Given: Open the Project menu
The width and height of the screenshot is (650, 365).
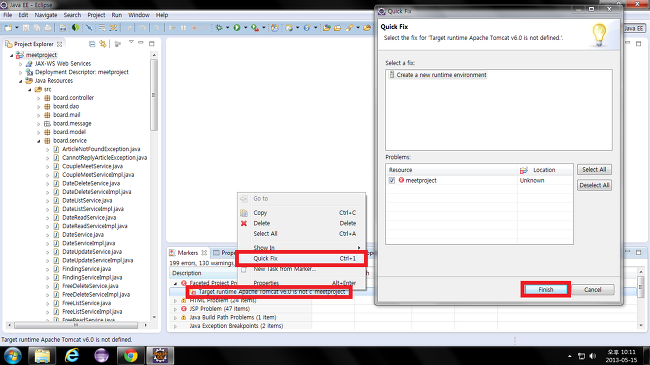Looking at the screenshot, I should pyautogui.click(x=96, y=15).
